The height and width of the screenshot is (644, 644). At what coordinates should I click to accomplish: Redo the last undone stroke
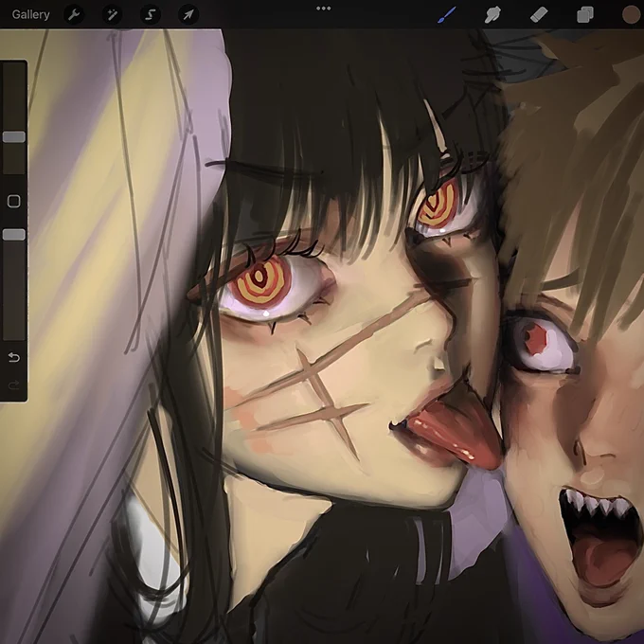tap(14, 385)
